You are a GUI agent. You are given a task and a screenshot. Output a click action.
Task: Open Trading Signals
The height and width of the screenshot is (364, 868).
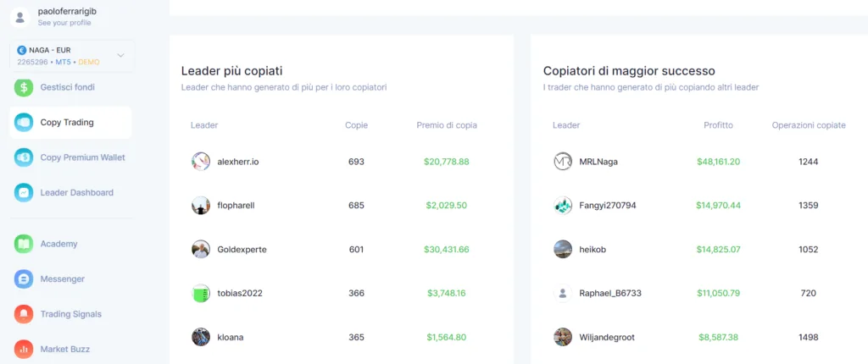pyautogui.click(x=70, y=314)
